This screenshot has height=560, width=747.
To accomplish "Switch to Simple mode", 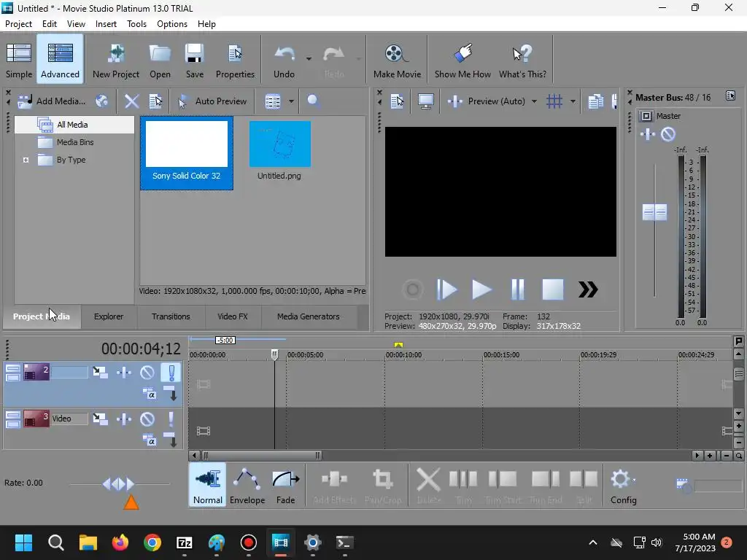I will 18,61.
